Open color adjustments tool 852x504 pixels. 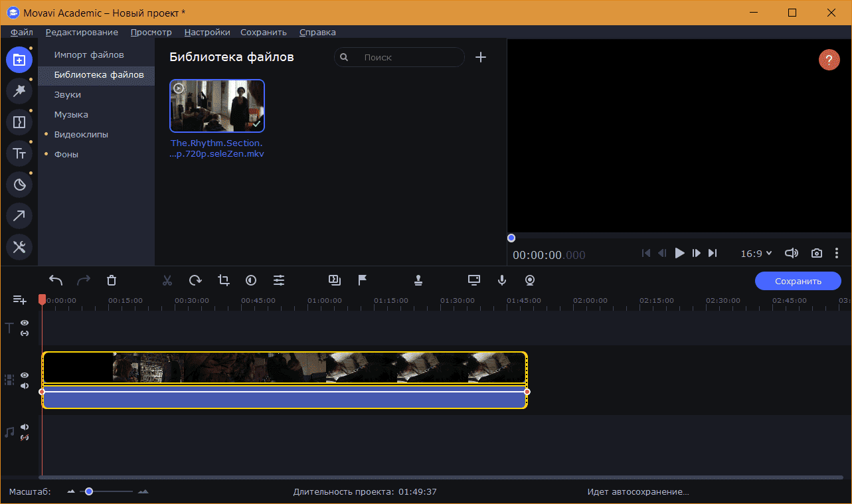click(251, 280)
